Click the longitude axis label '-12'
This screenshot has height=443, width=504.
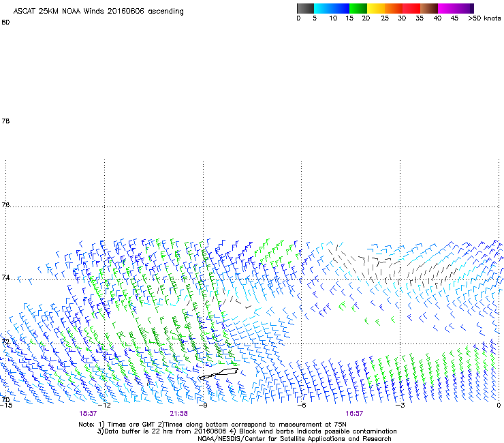tap(104, 406)
